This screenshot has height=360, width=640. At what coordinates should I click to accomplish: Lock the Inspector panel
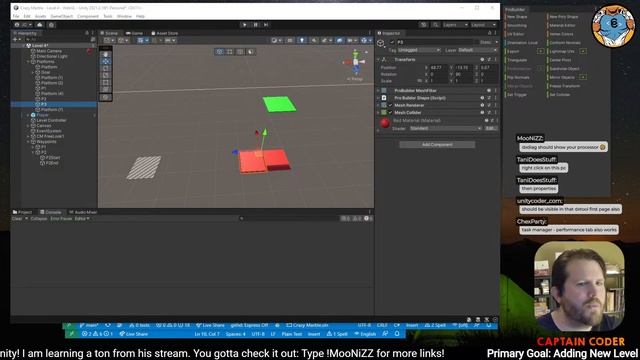coord(489,33)
